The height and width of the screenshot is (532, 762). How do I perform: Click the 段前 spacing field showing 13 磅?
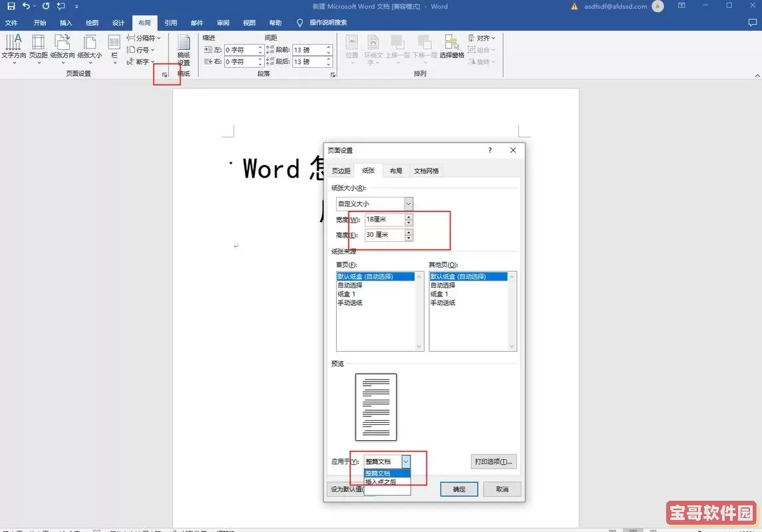[309, 50]
